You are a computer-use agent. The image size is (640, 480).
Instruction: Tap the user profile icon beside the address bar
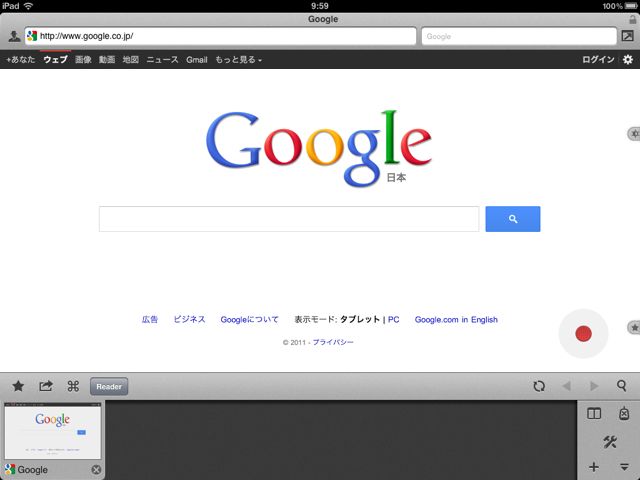(14, 36)
